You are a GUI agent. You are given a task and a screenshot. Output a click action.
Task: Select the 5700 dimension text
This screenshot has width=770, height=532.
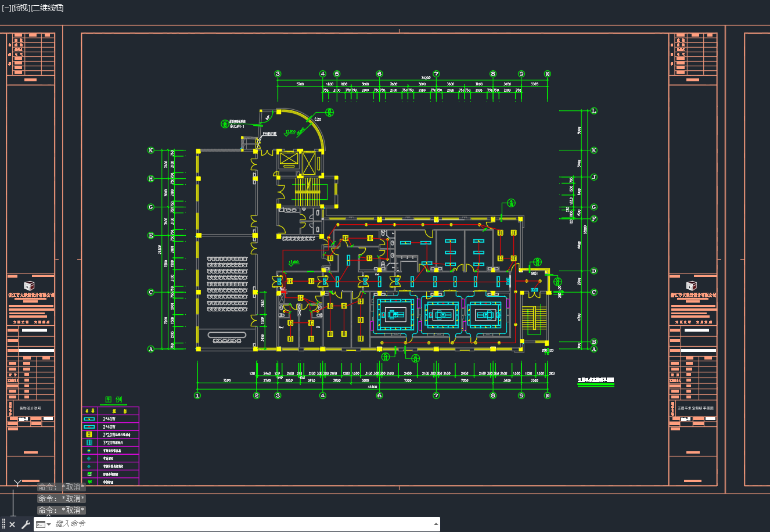pos(300,84)
